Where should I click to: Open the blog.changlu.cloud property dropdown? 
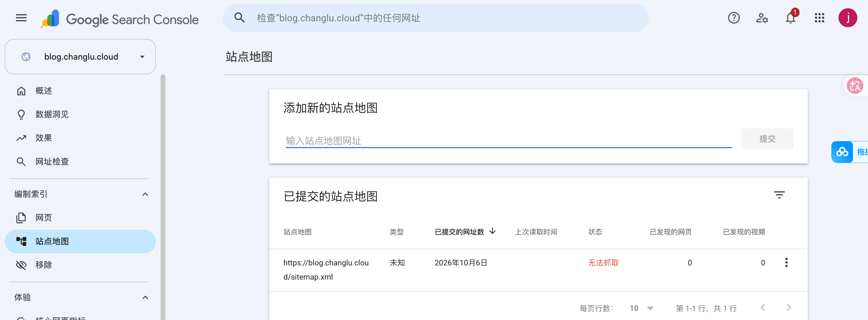[80, 57]
